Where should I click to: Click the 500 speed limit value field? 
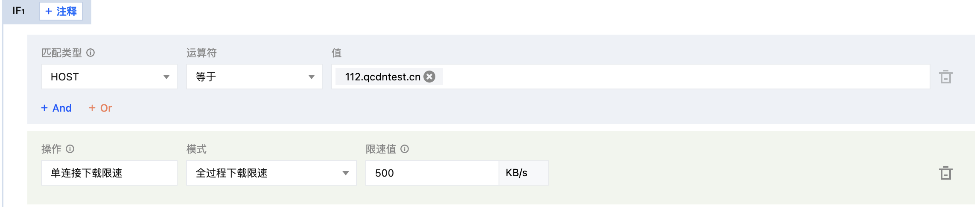[x=432, y=173]
